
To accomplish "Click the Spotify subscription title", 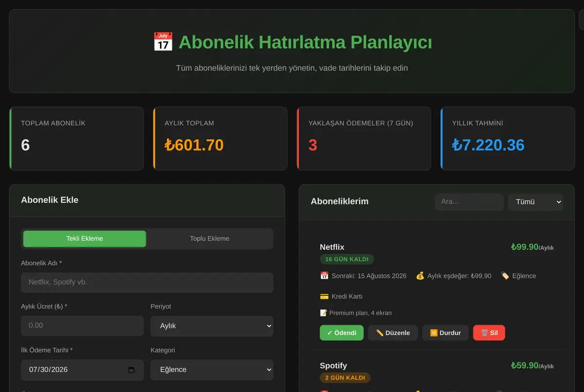I will click(333, 366).
